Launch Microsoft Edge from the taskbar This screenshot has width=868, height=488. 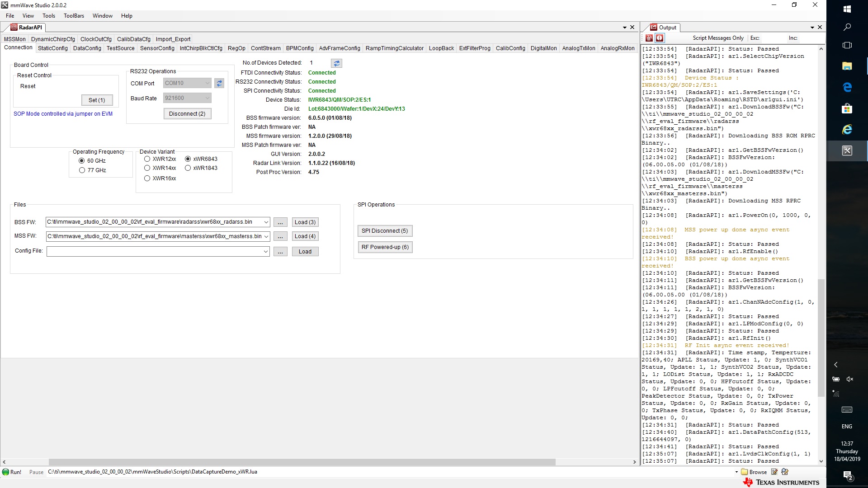[x=847, y=87]
